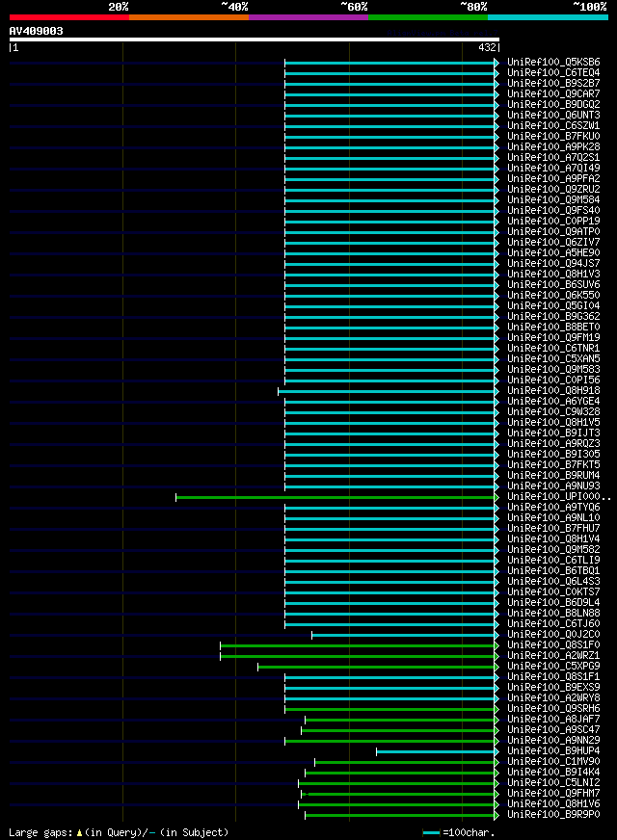Select the UniRef100_C5LNI2 label

[553, 782]
